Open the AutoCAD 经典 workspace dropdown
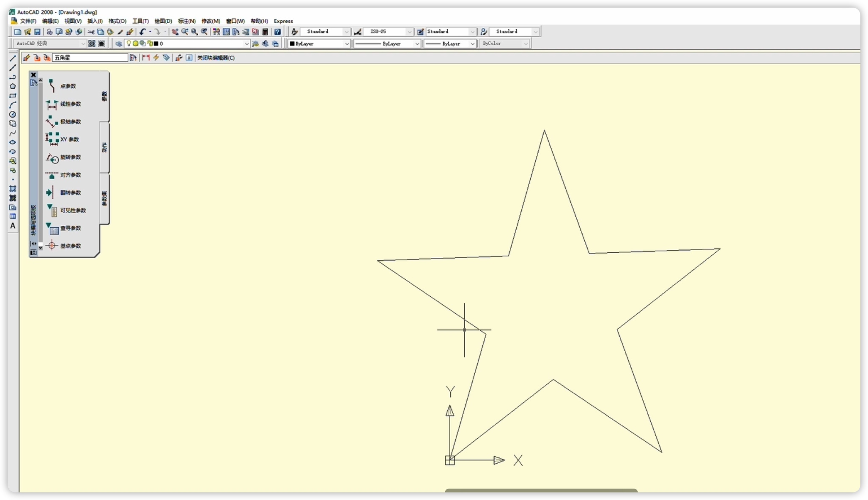Screen dimensions: 868x500 click(83, 44)
